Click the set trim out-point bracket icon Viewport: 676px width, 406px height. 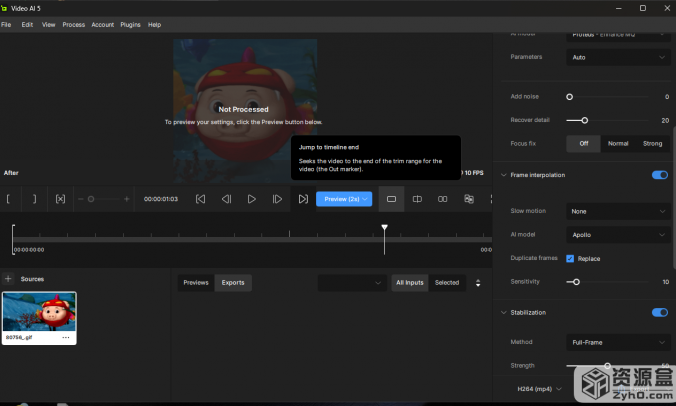point(34,199)
